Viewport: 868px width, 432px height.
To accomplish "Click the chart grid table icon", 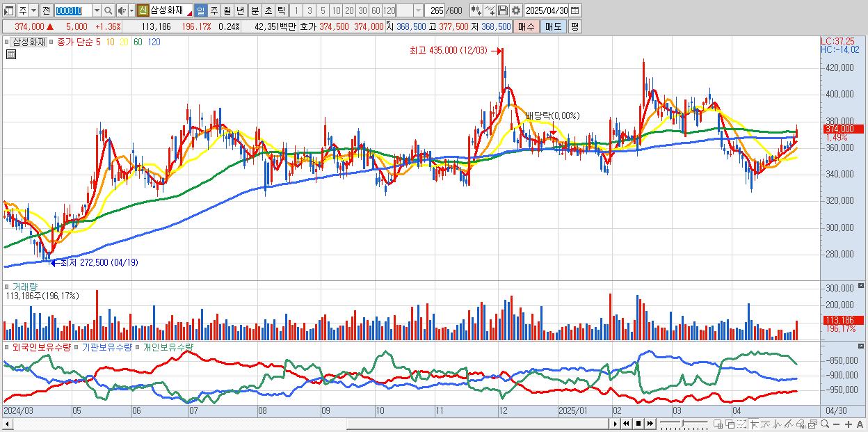I will pyautogui.click(x=10, y=54).
